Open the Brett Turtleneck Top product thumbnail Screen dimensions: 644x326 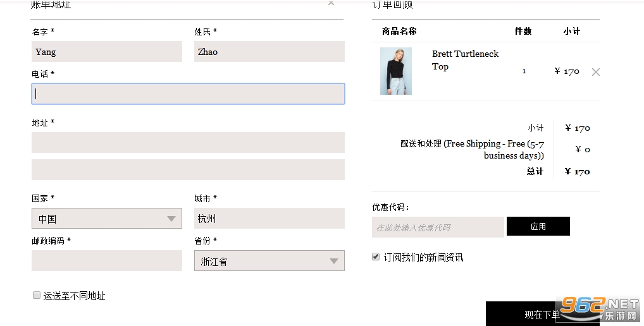(x=395, y=71)
